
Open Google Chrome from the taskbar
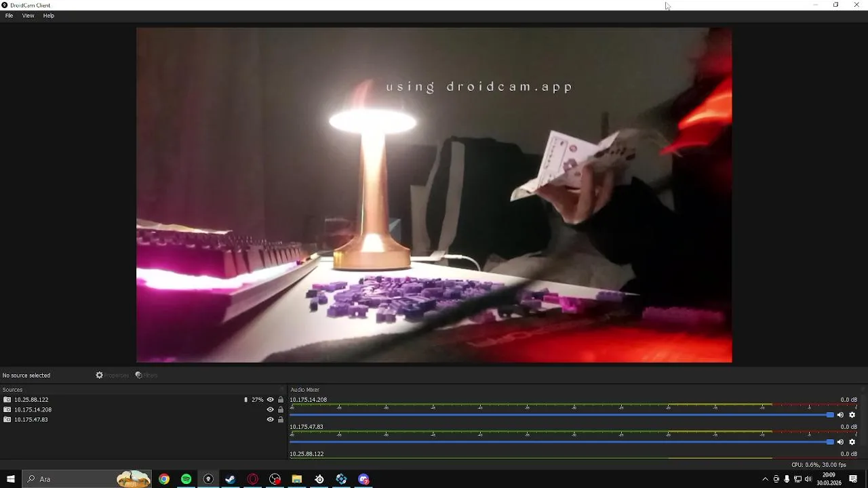click(x=164, y=479)
